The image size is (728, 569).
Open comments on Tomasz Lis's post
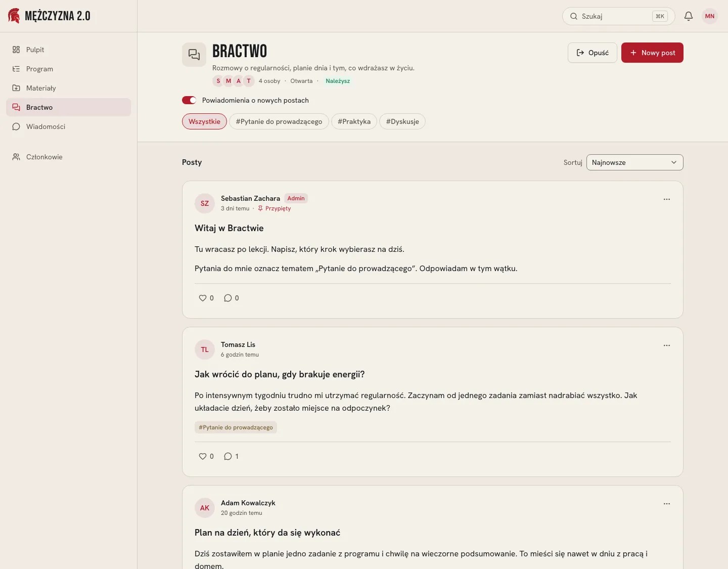232,456
